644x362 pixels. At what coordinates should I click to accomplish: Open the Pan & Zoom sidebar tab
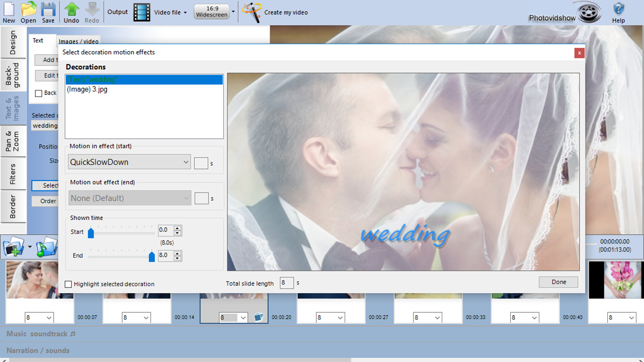click(x=13, y=141)
